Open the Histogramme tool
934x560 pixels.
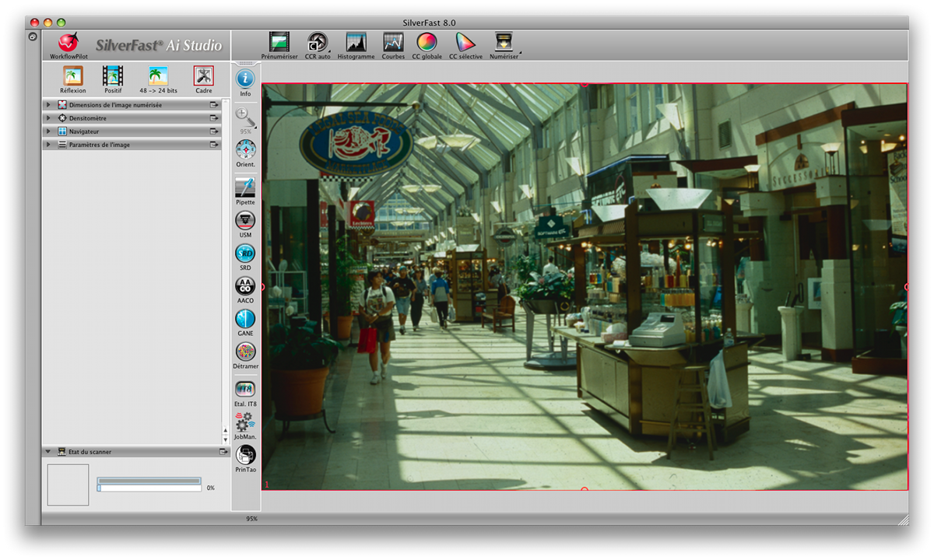pos(356,42)
